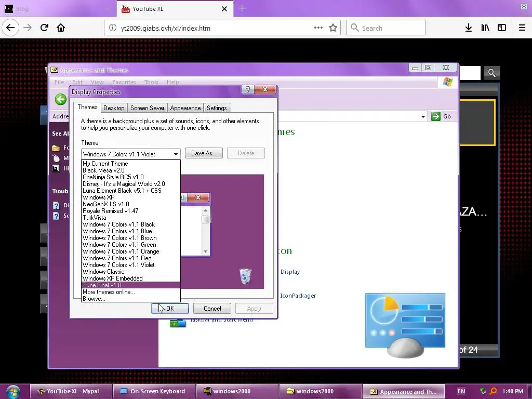This screenshot has width=532, height=399.
Task: Switch to the Themes tab
Action: (x=87, y=107)
